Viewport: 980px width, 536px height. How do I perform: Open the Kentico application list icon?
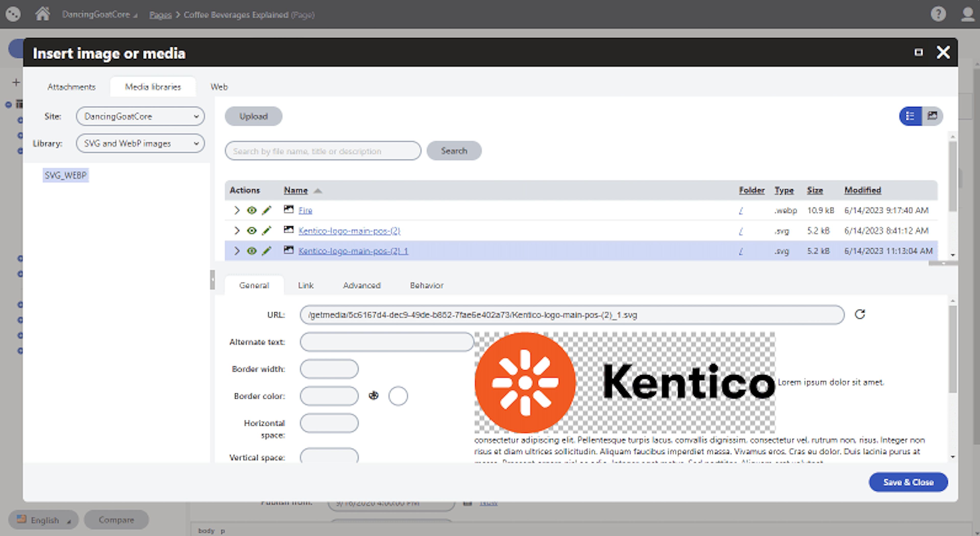point(13,14)
